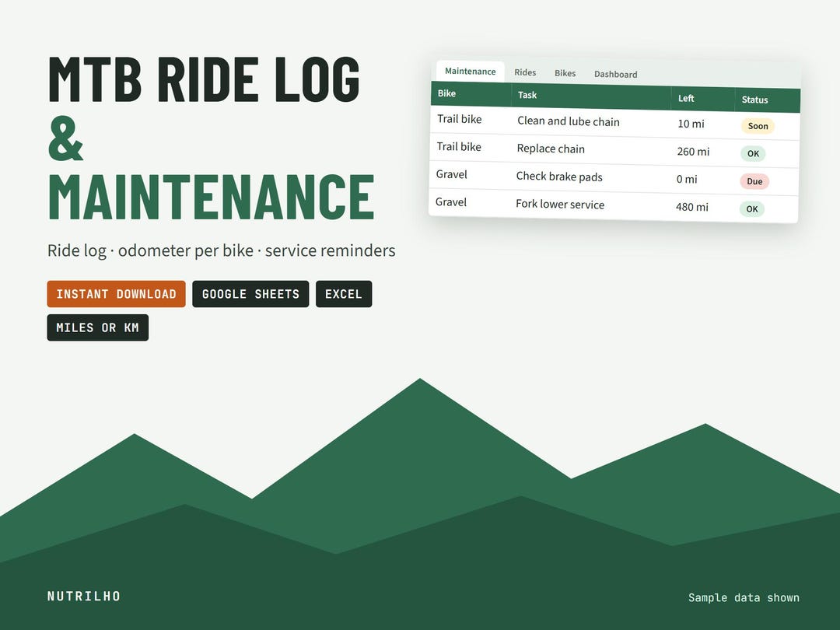
Task: Open the Maintenance tab
Action: click(471, 72)
